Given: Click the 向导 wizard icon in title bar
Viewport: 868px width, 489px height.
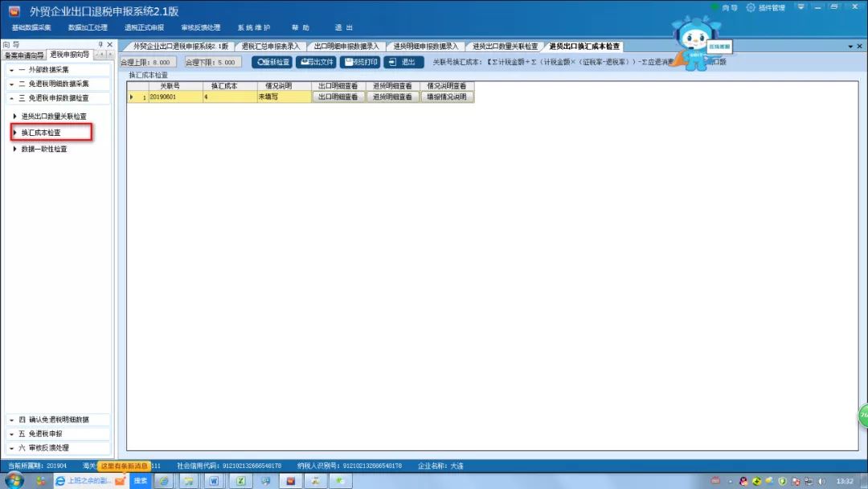Looking at the screenshot, I should [x=723, y=8].
